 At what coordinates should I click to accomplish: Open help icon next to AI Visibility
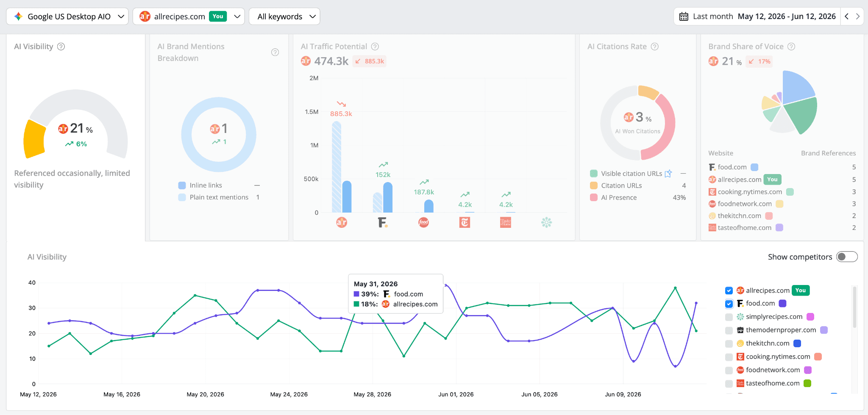(x=61, y=47)
